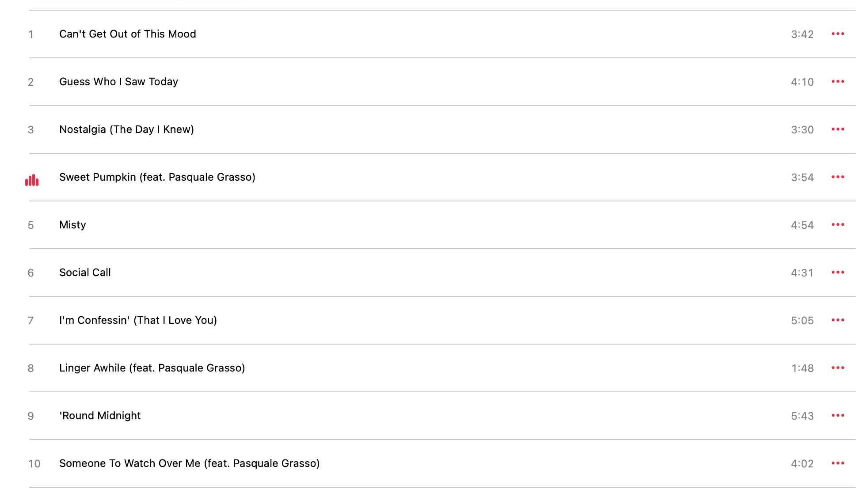
Task: Open more options menu for Nostalgia track
Action: click(x=838, y=129)
